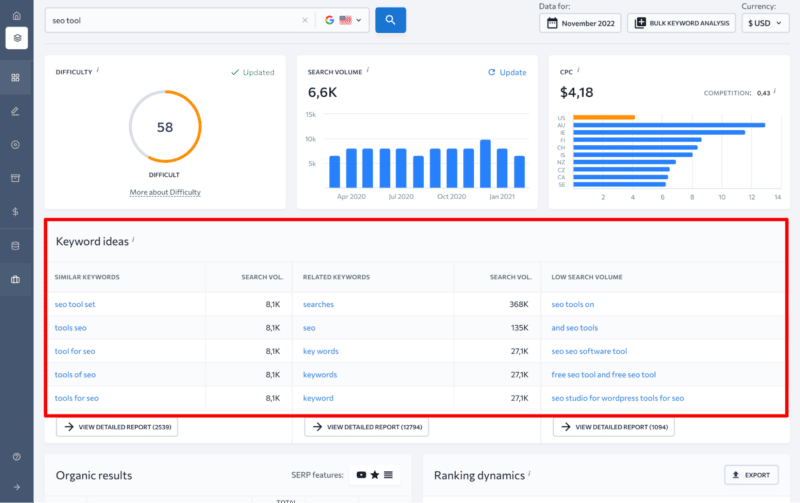Screen dimensions: 800x503
Task: Select the layers icon in the sidebar
Action: [x=16, y=38]
